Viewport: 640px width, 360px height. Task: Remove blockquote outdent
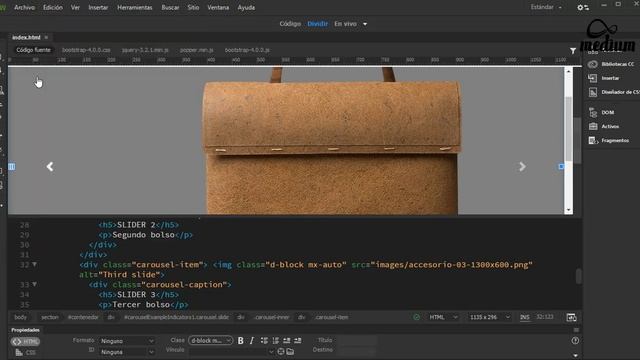(287, 340)
